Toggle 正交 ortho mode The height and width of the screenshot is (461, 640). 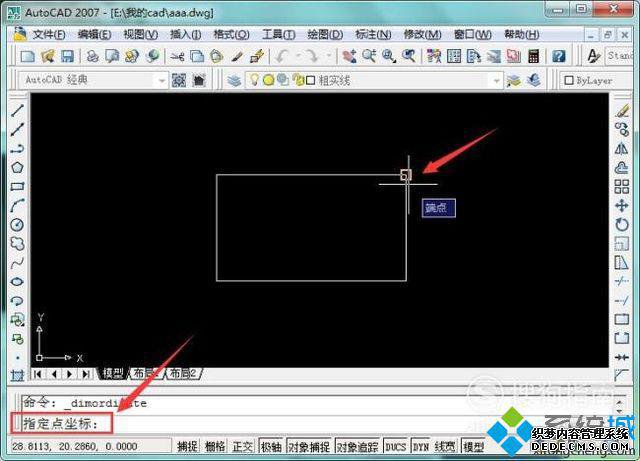pyautogui.click(x=243, y=446)
